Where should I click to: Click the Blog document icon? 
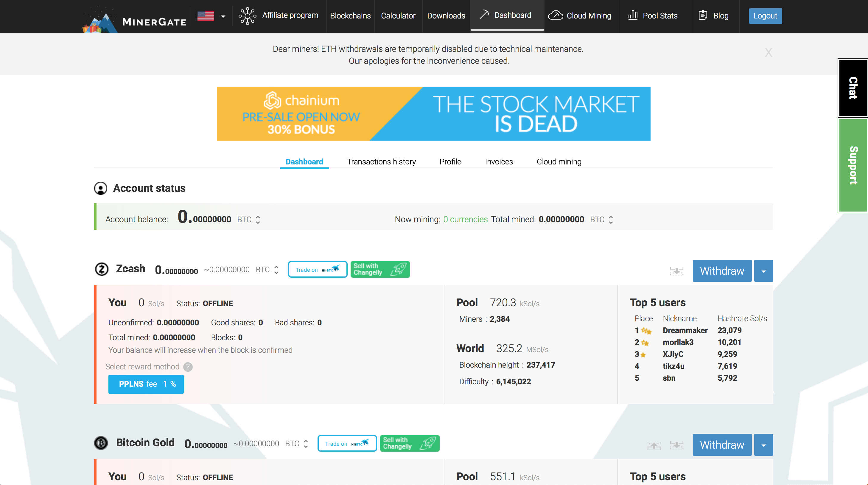click(704, 15)
